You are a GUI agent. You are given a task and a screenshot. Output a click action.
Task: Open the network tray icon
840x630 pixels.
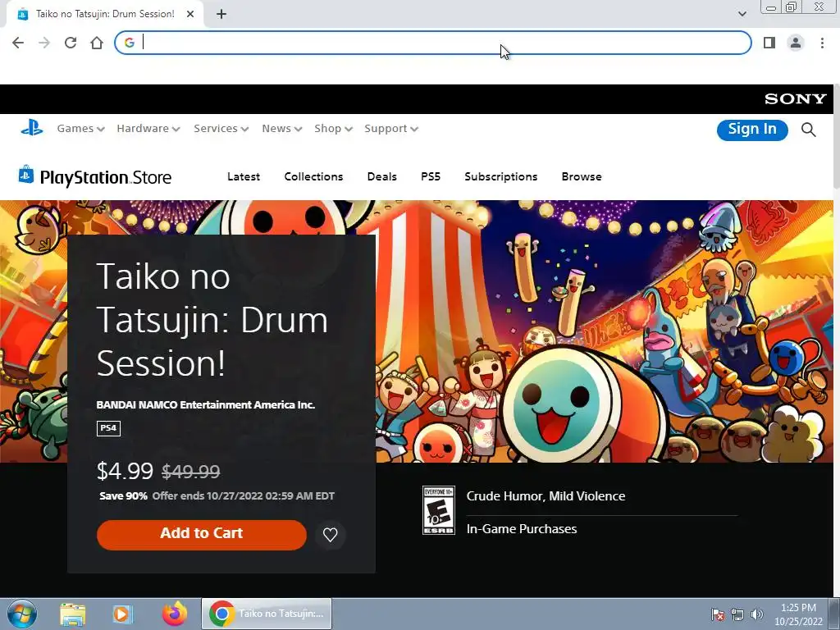[x=737, y=614]
